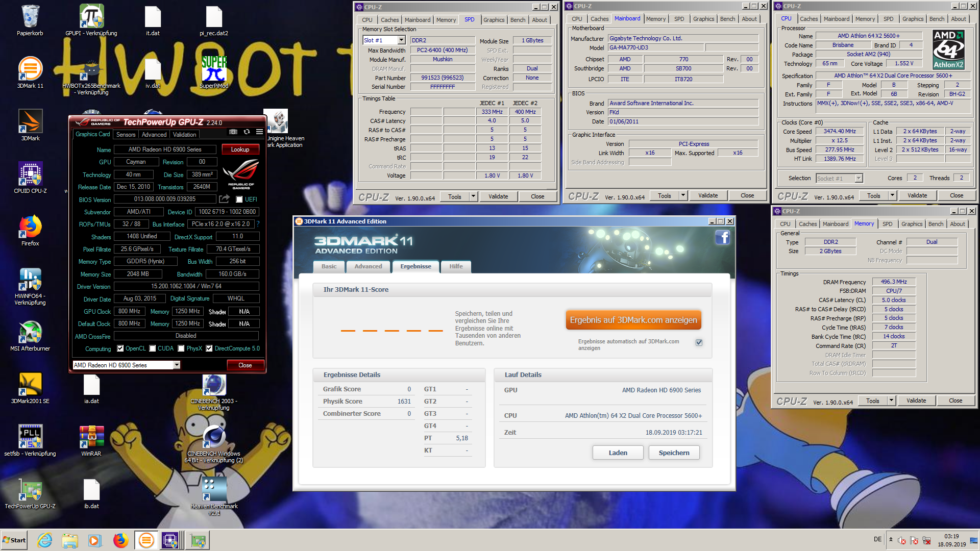Open the GPU-Z hamburger menu icon
The height and width of the screenshot is (551, 980).
click(259, 132)
